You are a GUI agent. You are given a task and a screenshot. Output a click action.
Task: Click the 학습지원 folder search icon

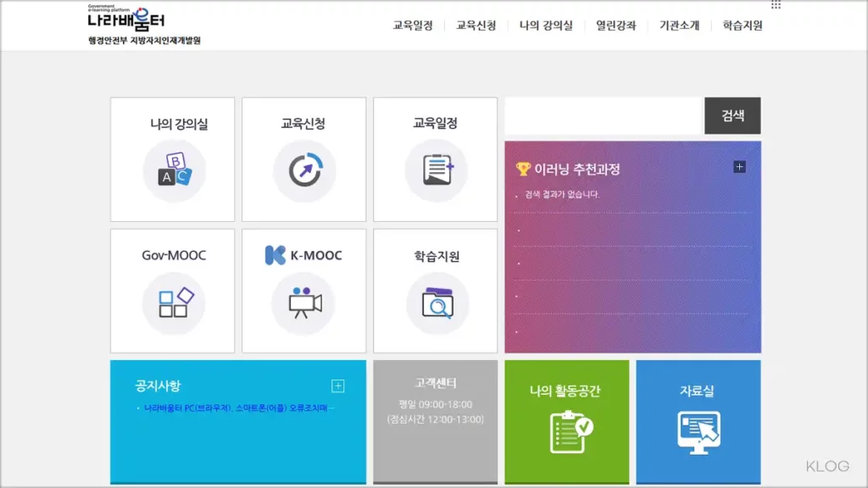coord(437,303)
